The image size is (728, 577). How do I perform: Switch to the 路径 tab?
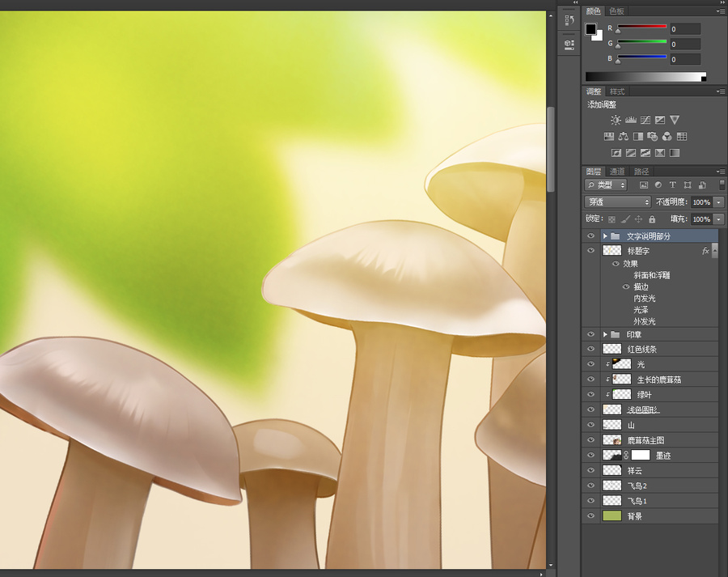click(641, 172)
